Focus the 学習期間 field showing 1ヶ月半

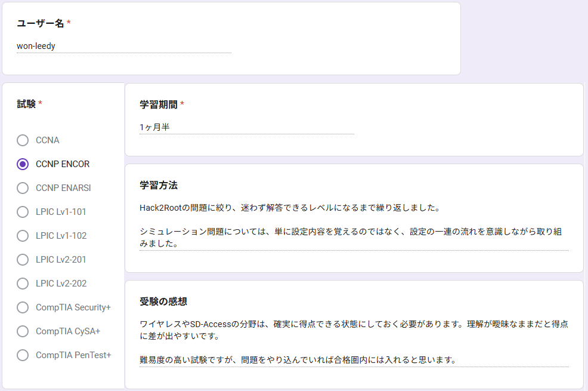coord(246,127)
